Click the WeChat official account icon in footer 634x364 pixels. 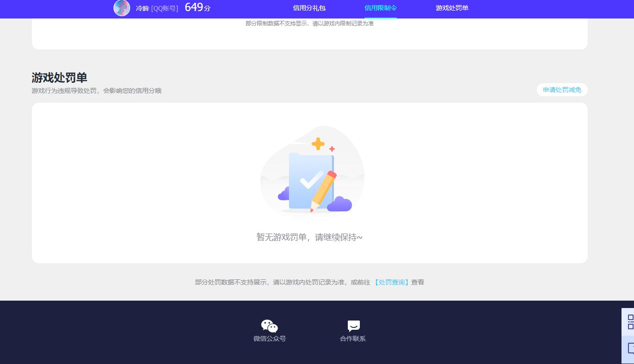pyautogui.click(x=270, y=326)
